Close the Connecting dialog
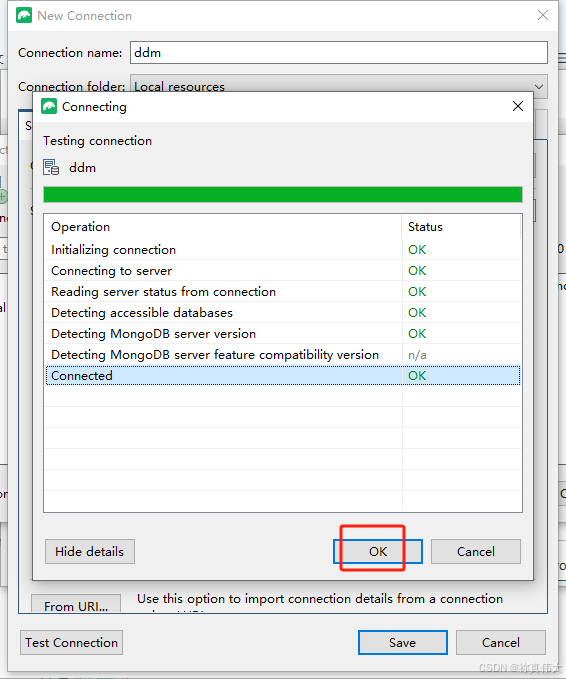Image resolution: width=566 pixels, height=679 pixels. (x=517, y=106)
